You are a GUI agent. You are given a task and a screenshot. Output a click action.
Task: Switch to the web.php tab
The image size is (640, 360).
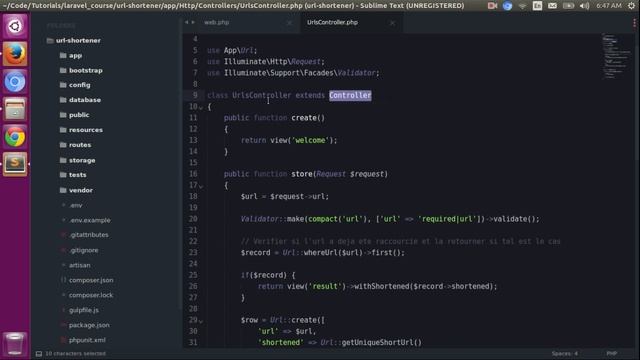[x=216, y=22]
